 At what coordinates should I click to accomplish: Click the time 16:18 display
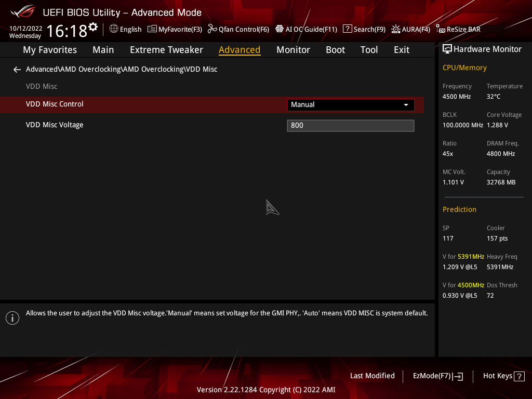coord(67,31)
